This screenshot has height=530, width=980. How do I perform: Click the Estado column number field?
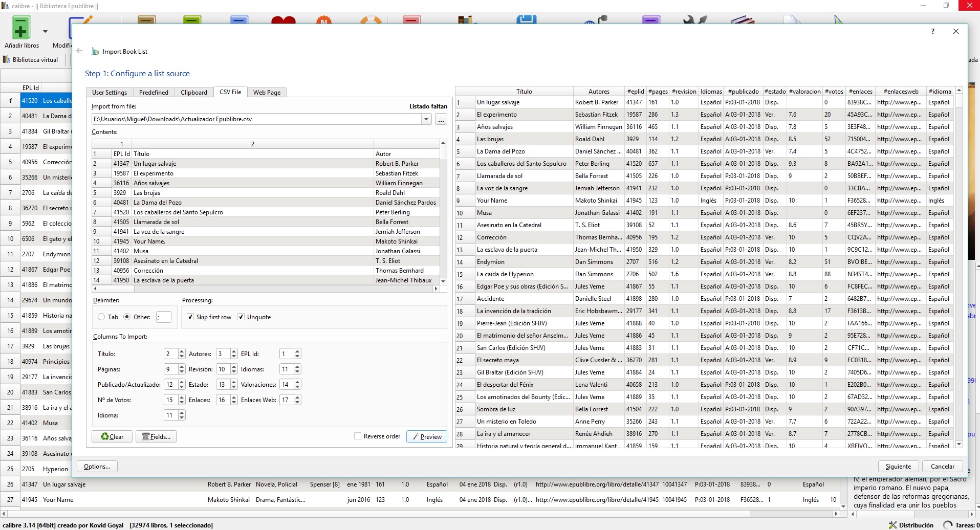(x=223, y=385)
